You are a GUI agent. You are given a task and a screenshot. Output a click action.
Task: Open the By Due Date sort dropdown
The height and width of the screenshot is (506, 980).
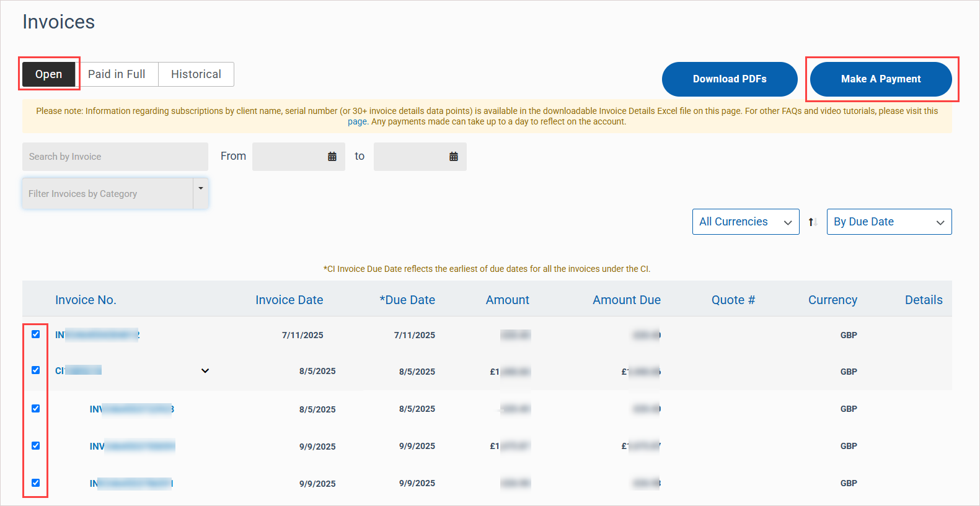(x=888, y=222)
